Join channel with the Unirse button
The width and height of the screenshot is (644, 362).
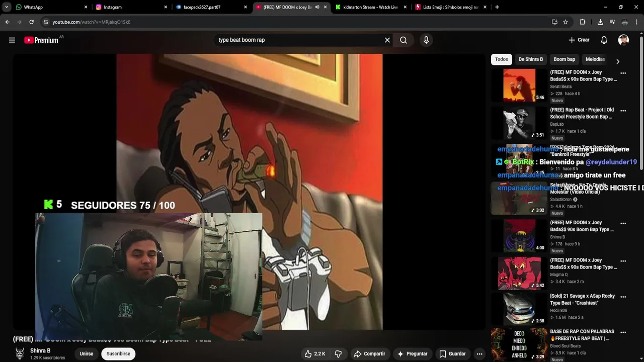click(x=87, y=354)
